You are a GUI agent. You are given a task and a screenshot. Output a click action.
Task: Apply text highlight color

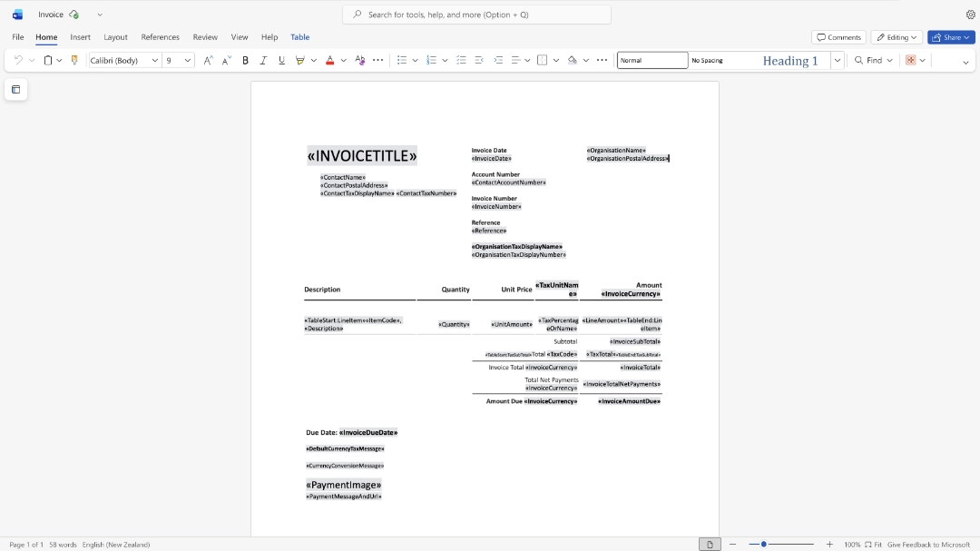(x=300, y=60)
